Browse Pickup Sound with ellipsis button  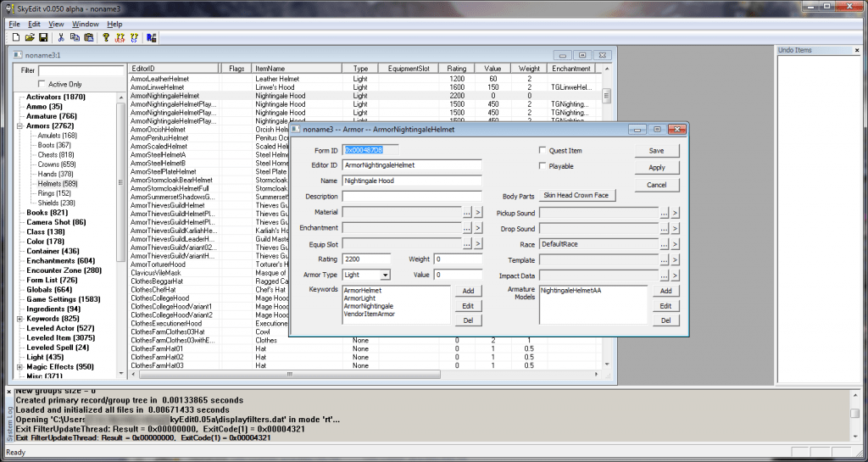tap(665, 213)
